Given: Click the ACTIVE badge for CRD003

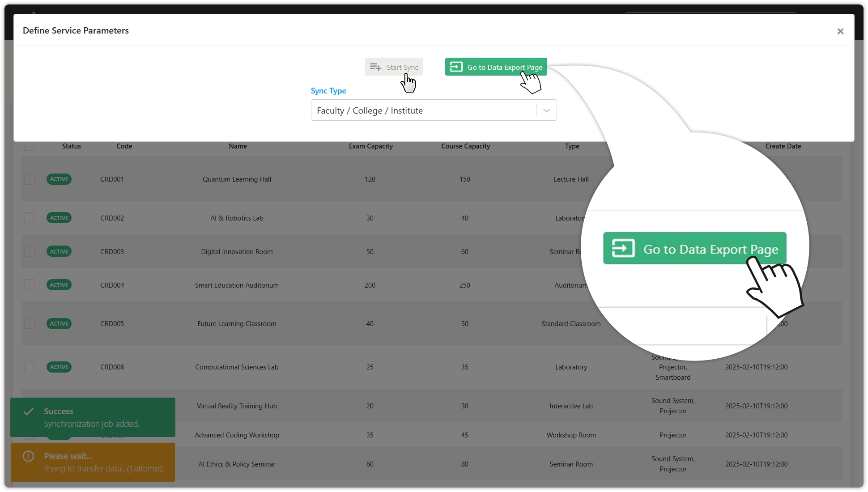Looking at the screenshot, I should coord(59,252).
